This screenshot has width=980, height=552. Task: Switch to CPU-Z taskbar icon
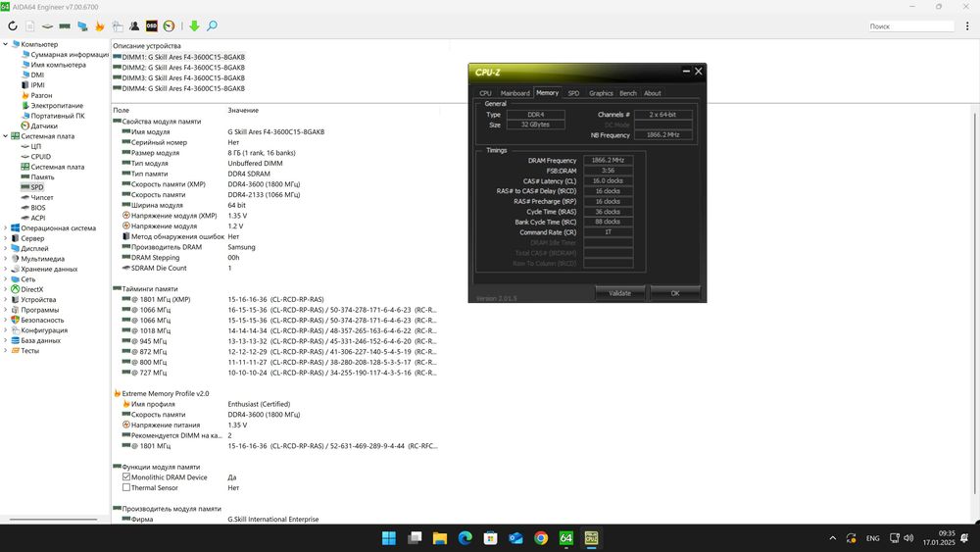coord(591,538)
